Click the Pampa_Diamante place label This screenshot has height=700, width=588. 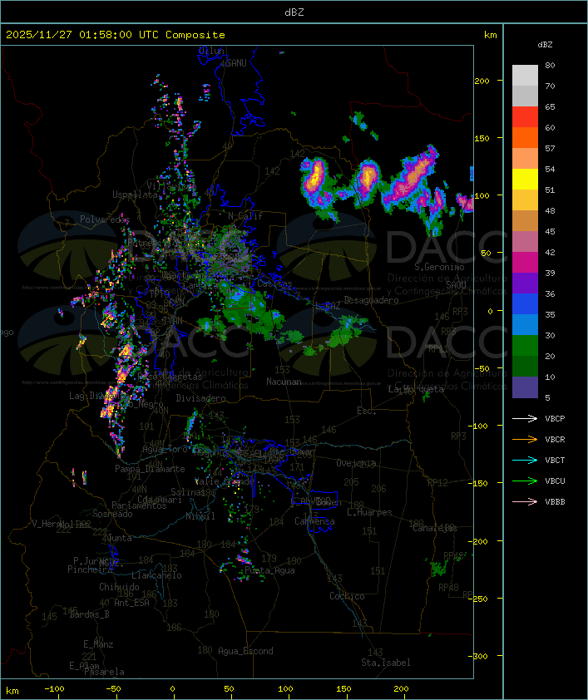[x=150, y=469]
